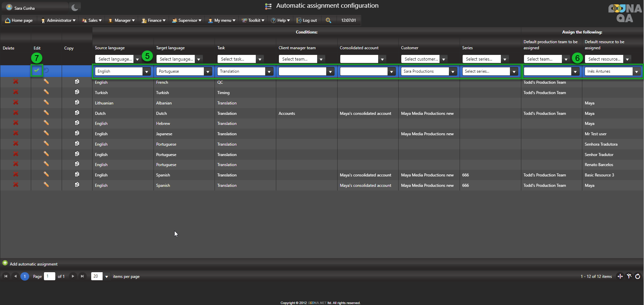This screenshot has height=305, width=644.
Task: Confirm the edit with the green checkmark
Action: click(x=37, y=70)
